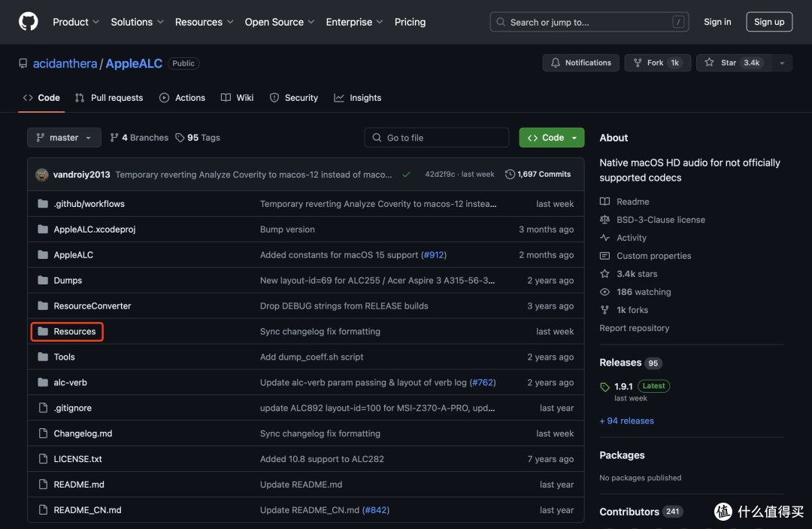Open the + 94 releases link
812x529 pixels.
(x=626, y=421)
